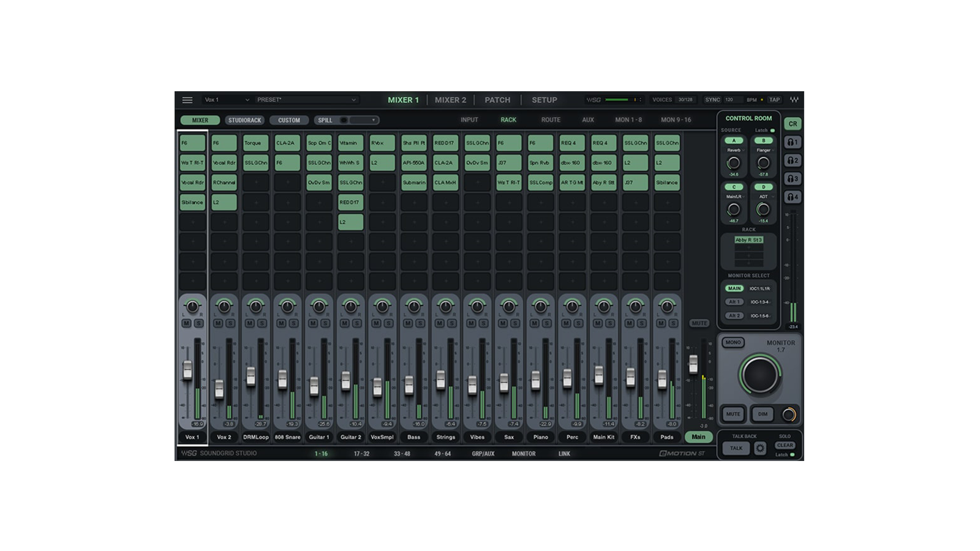Solo the Pads channel
Screen dimensions: 980x551
click(673, 323)
